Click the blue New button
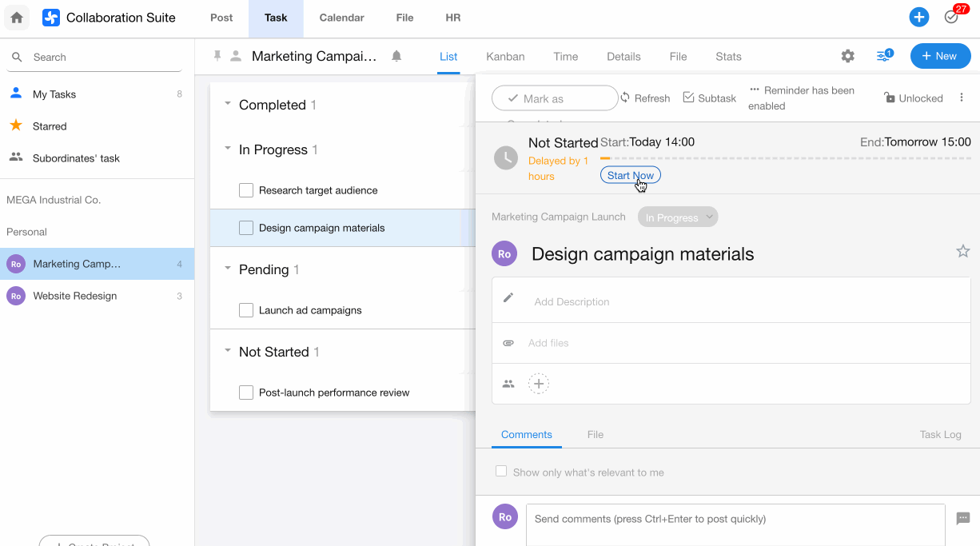 click(940, 56)
